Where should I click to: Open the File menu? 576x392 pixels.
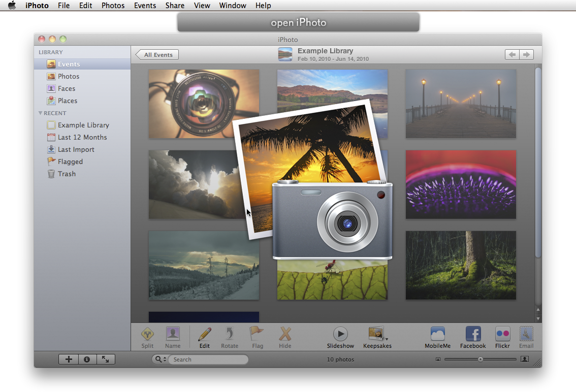click(63, 6)
